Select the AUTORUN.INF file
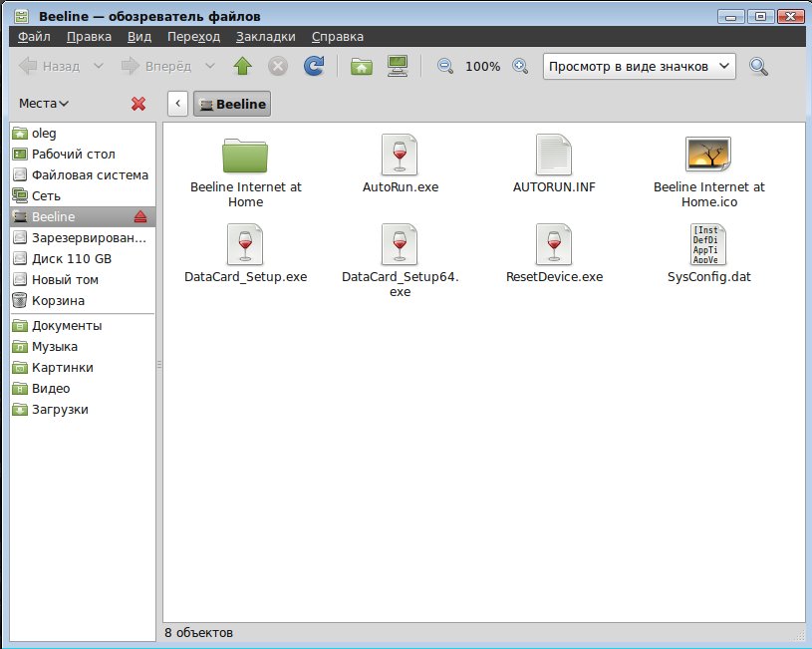 click(x=554, y=163)
